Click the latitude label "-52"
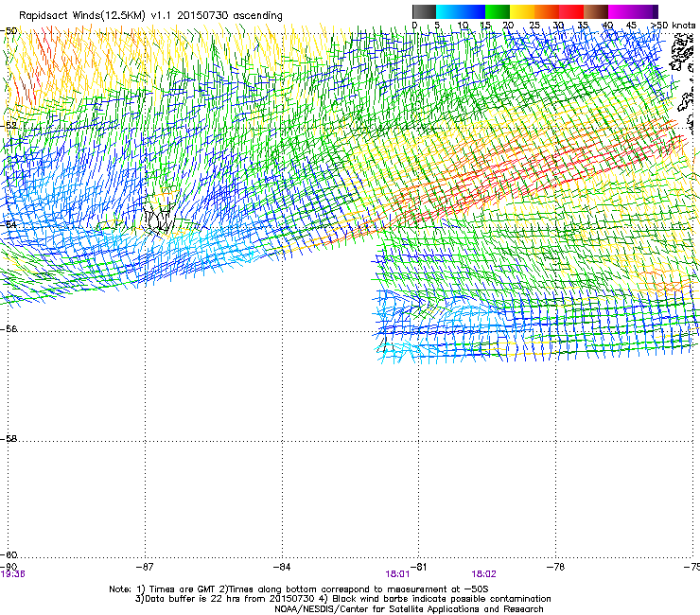This screenshot has height=615, width=700. point(9,126)
